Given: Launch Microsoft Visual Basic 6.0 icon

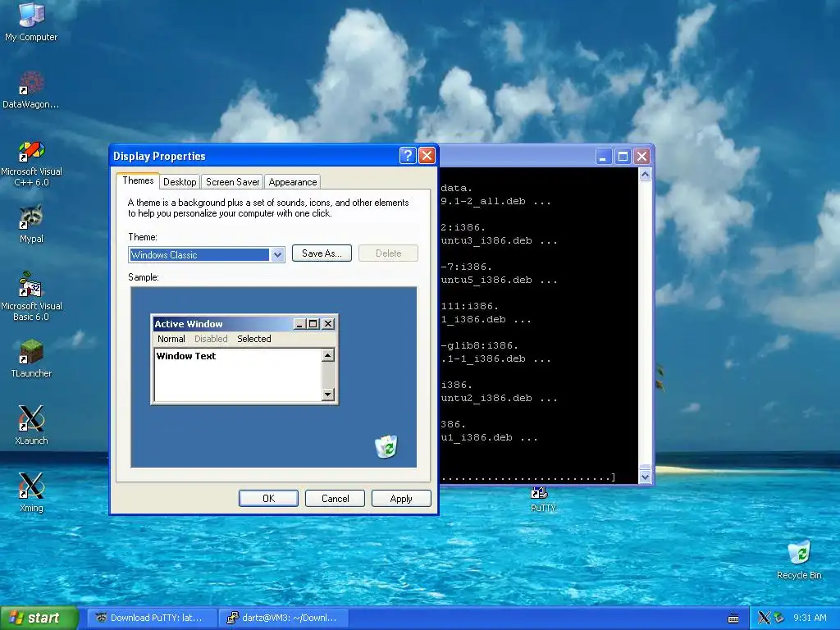Looking at the screenshot, I should point(31,296).
